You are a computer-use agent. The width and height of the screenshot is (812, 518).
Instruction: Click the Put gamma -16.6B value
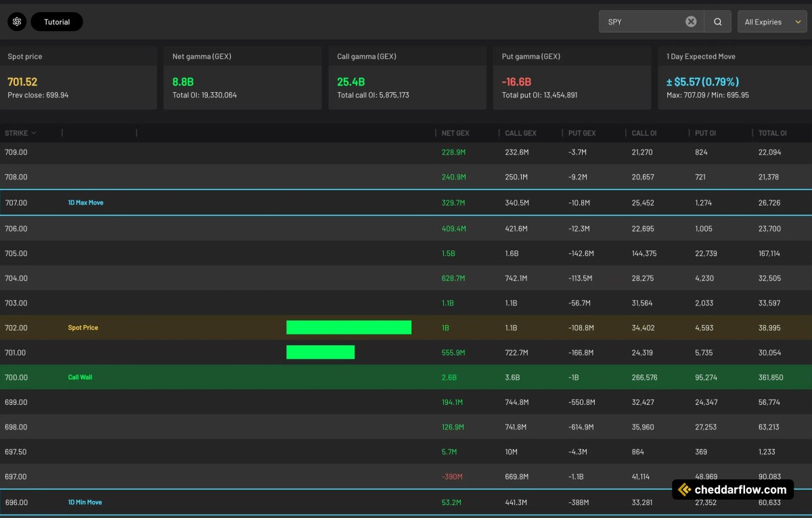[x=517, y=82]
